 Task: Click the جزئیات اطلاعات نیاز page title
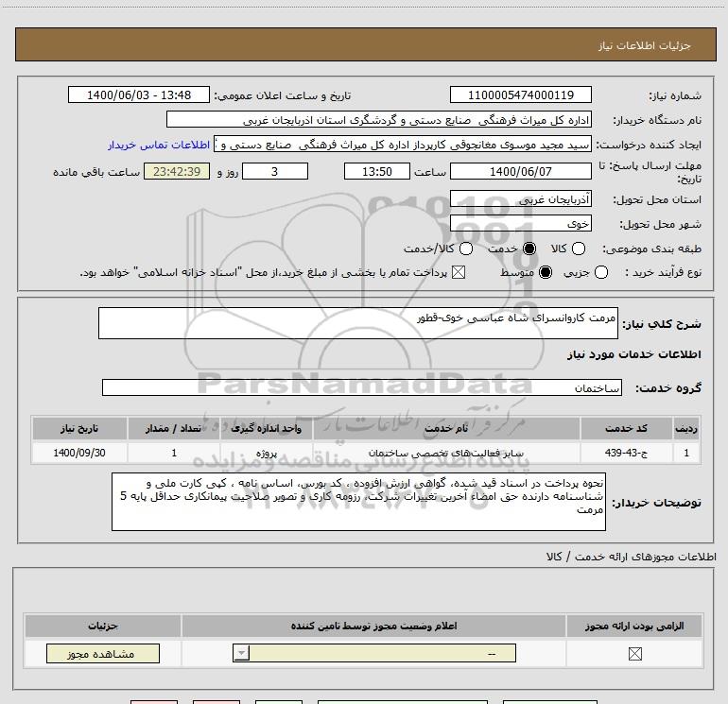point(644,45)
